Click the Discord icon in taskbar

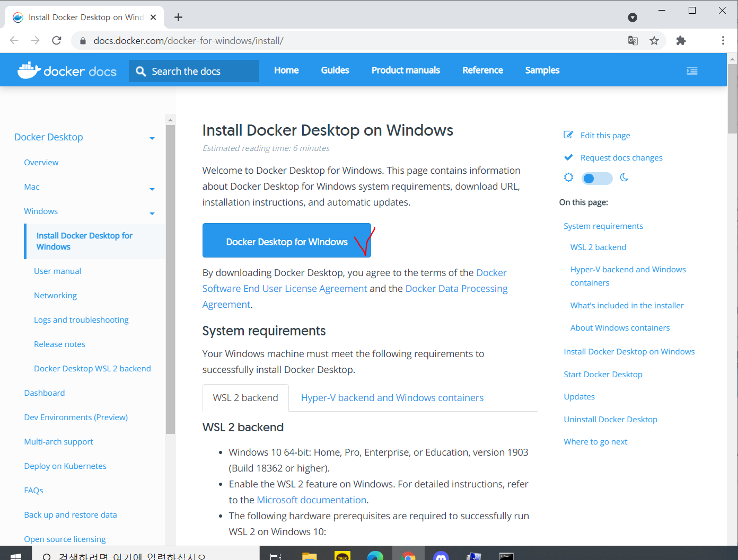[441, 555]
